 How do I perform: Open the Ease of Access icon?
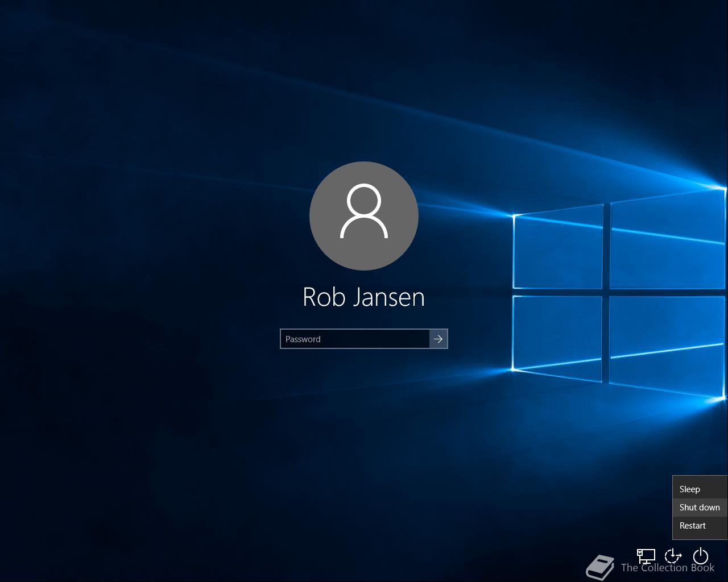[673, 555]
